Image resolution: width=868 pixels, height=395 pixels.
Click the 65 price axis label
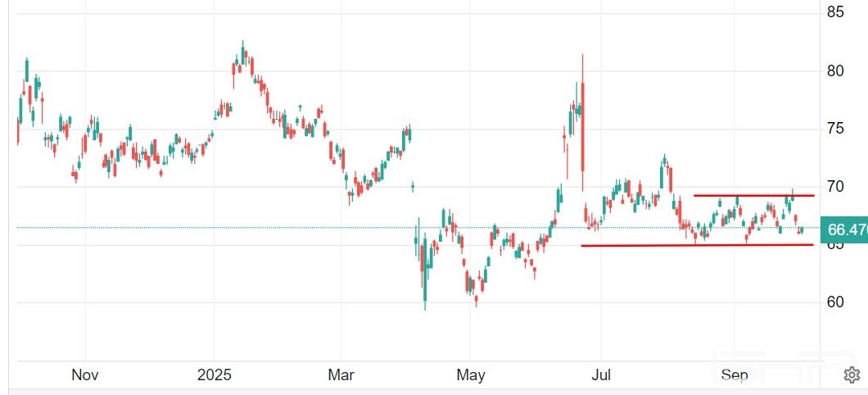[x=835, y=245]
